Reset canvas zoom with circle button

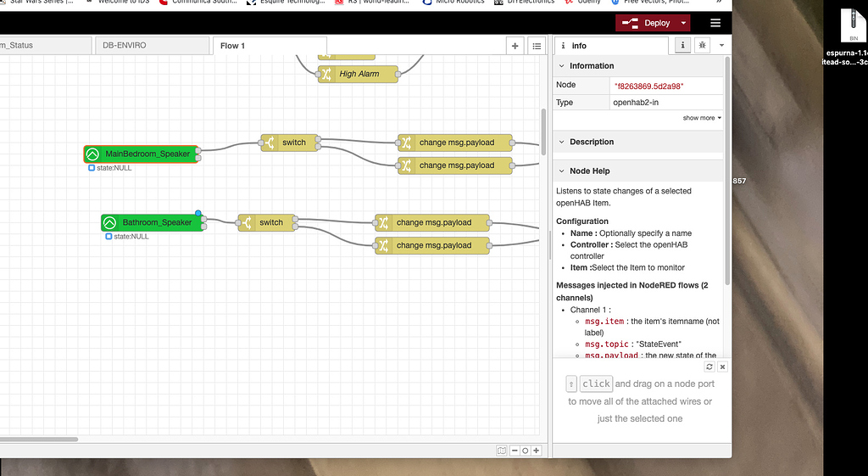click(x=526, y=451)
